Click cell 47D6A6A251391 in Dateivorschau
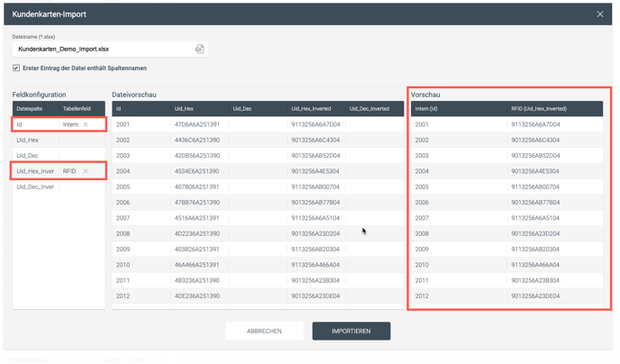Screen dimensions: 620x364 [x=197, y=124]
